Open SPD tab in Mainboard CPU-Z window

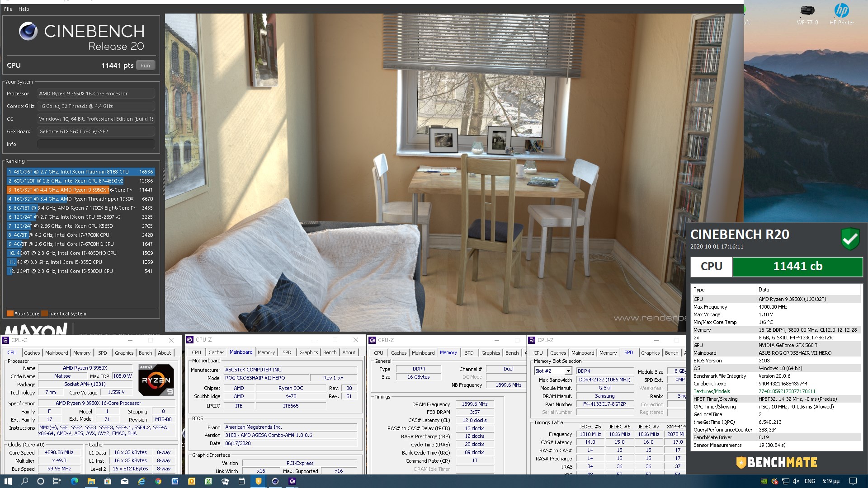pos(287,352)
